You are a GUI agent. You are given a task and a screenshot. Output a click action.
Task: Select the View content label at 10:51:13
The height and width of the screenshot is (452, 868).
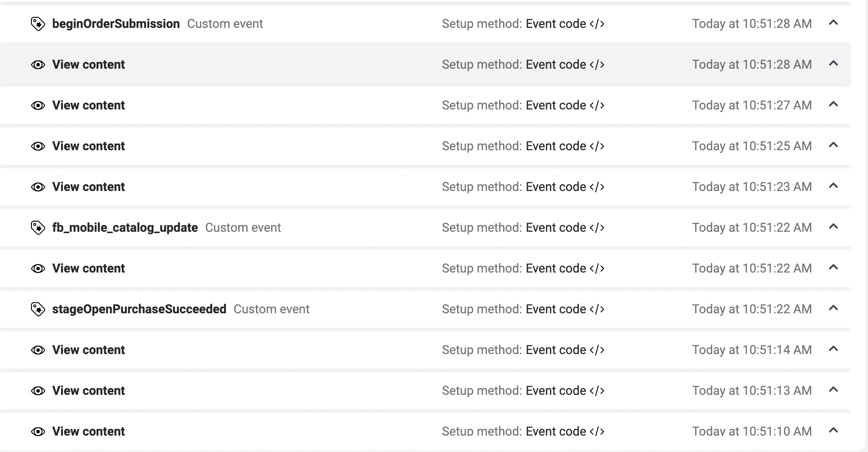89,391
